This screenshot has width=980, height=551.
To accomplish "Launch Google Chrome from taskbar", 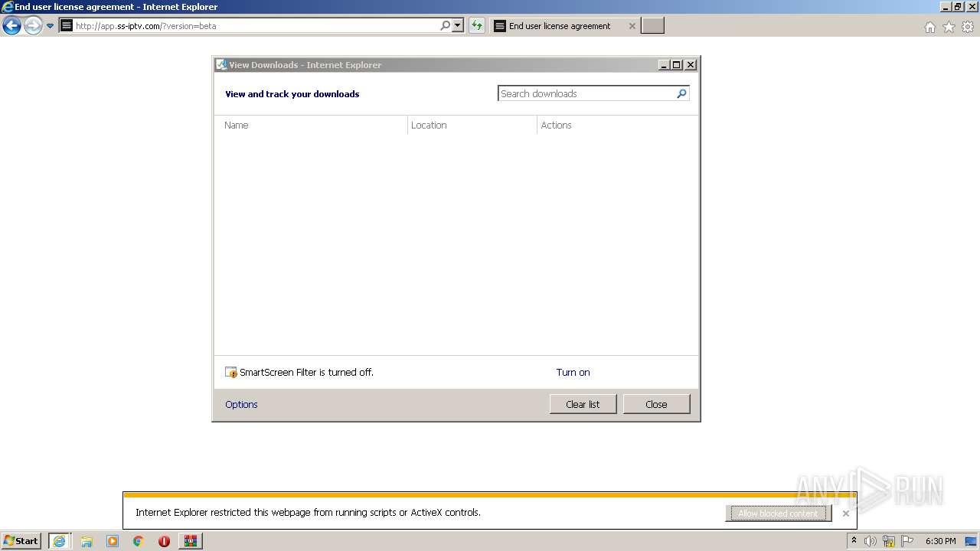I will 139,541.
